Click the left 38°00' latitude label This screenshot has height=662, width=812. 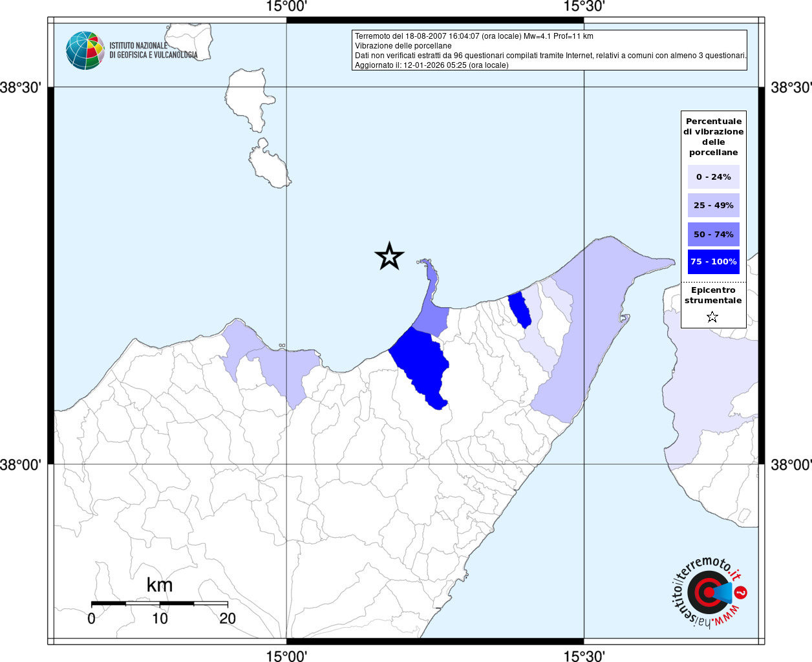click(x=21, y=464)
